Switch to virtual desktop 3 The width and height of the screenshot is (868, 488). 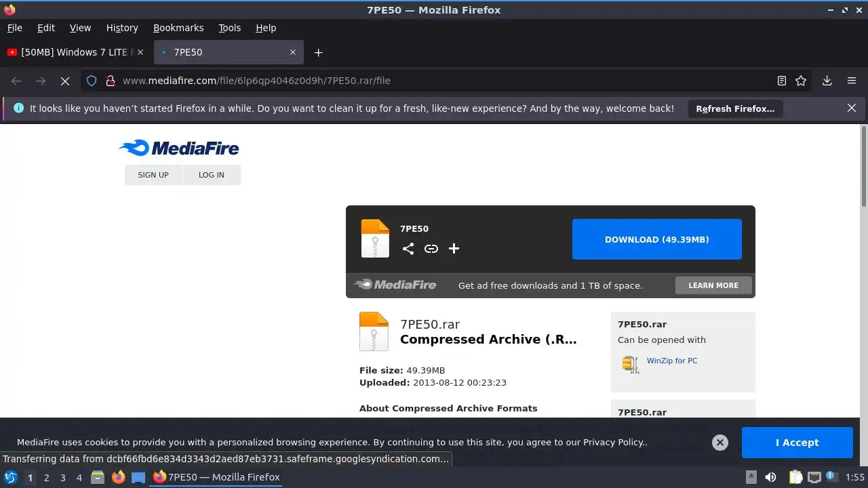pyautogui.click(x=62, y=477)
